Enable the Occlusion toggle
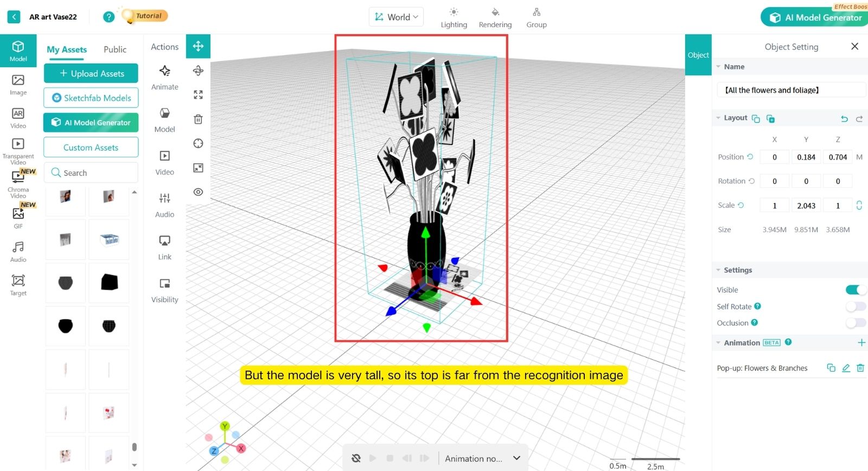Viewport: 868px width, 471px height. (855, 323)
